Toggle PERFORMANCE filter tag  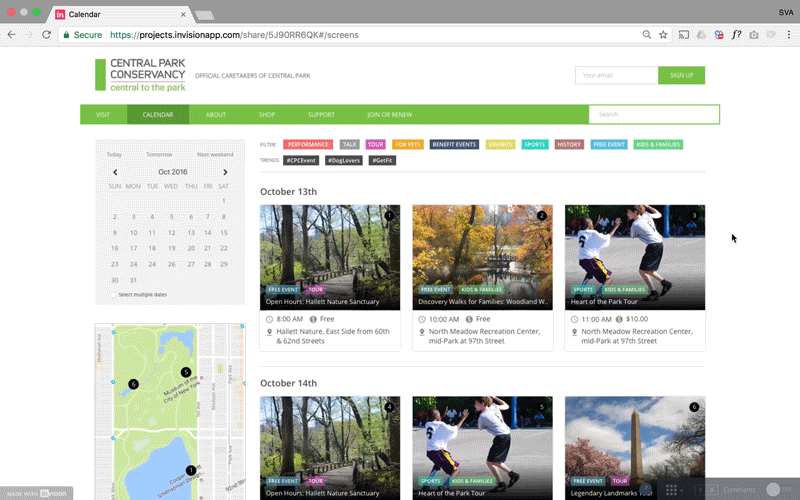[308, 144]
